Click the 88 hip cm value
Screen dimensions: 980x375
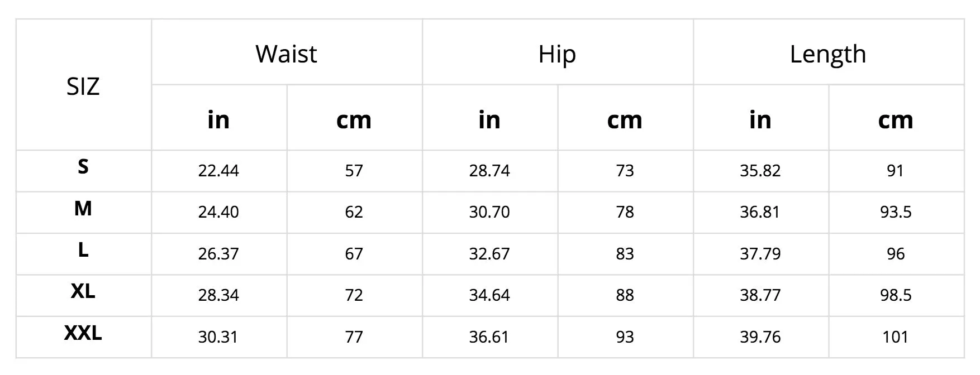click(x=625, y=295)
